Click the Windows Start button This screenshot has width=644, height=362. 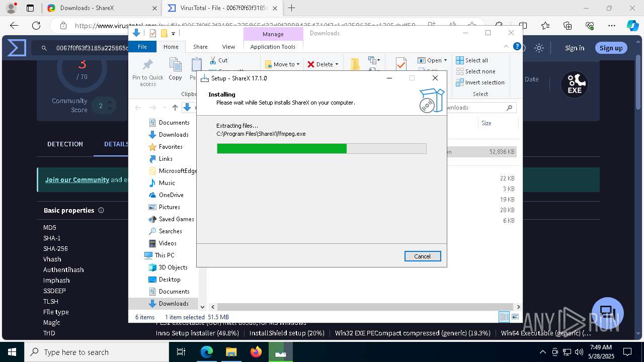[x=12, y=352]
